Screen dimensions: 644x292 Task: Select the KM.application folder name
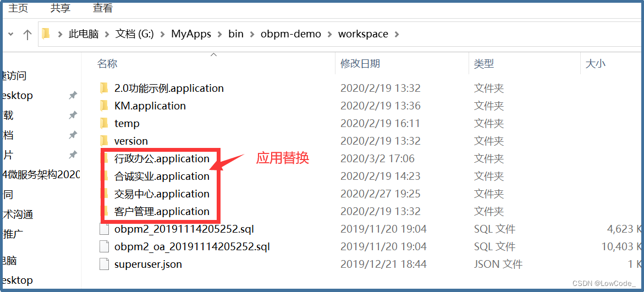point(150,106)
